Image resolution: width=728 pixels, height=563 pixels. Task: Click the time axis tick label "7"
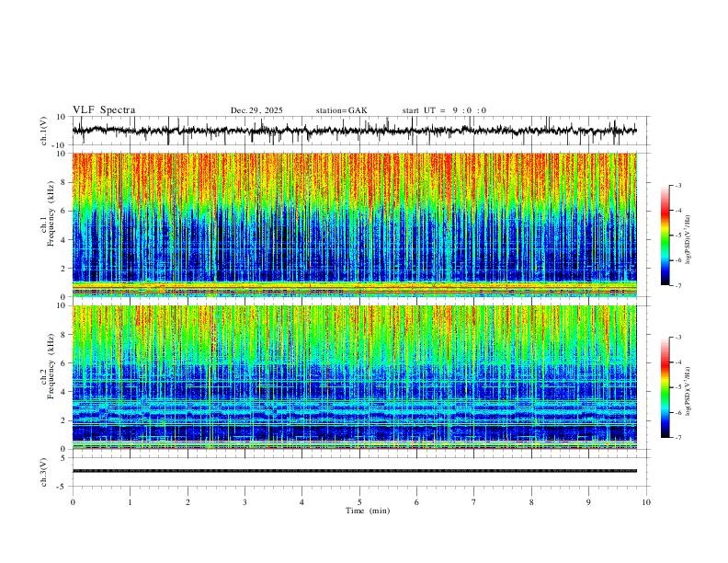[x=474, y=502]
